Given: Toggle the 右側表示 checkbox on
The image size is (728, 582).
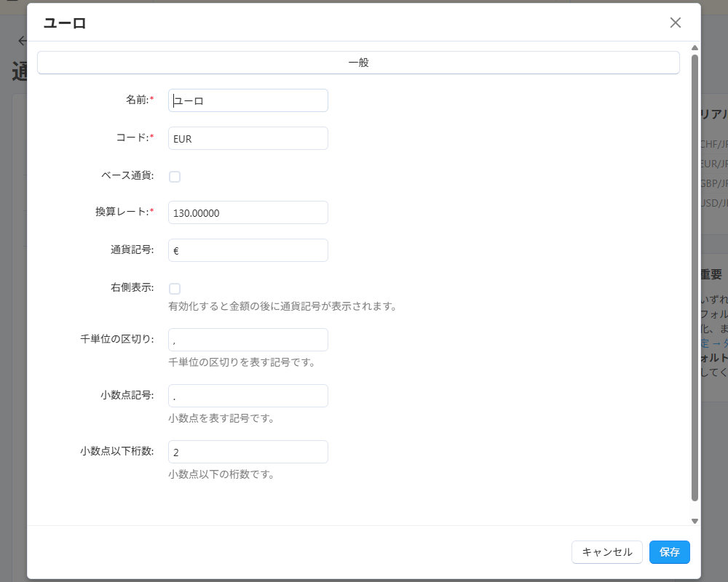Looking at the screenshot, I should click(x=175, y=288).
